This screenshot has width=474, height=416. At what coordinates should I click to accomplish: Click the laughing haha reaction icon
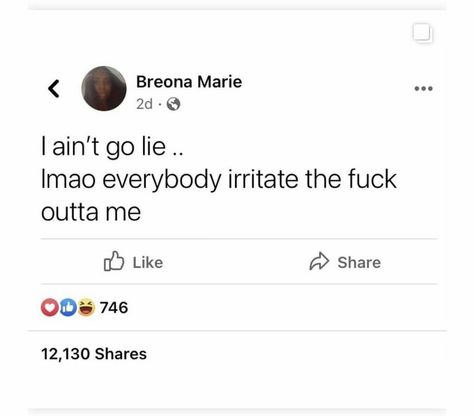87,307
